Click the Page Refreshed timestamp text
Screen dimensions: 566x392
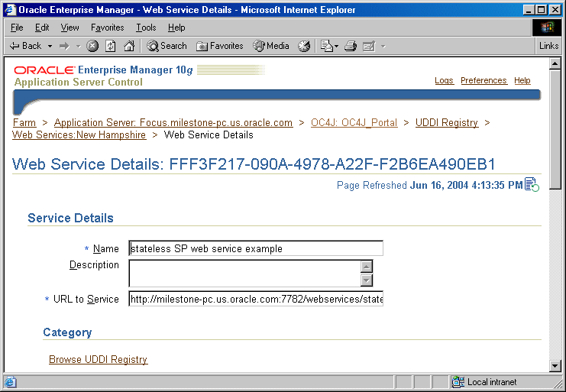click(x=430, y=185)
